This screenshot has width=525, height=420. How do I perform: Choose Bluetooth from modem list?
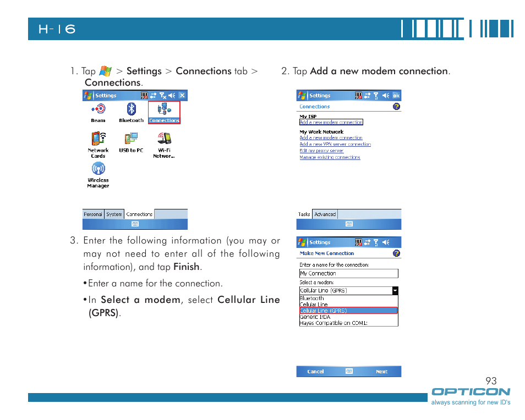coord(348,298)
